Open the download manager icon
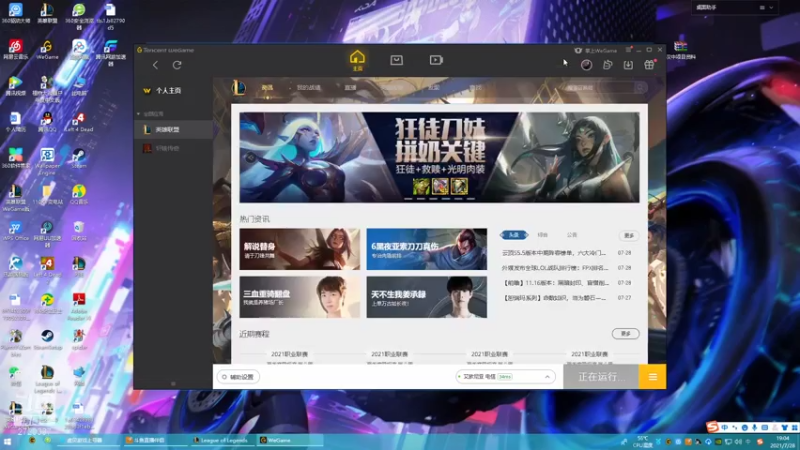 (x=628, y=65)
